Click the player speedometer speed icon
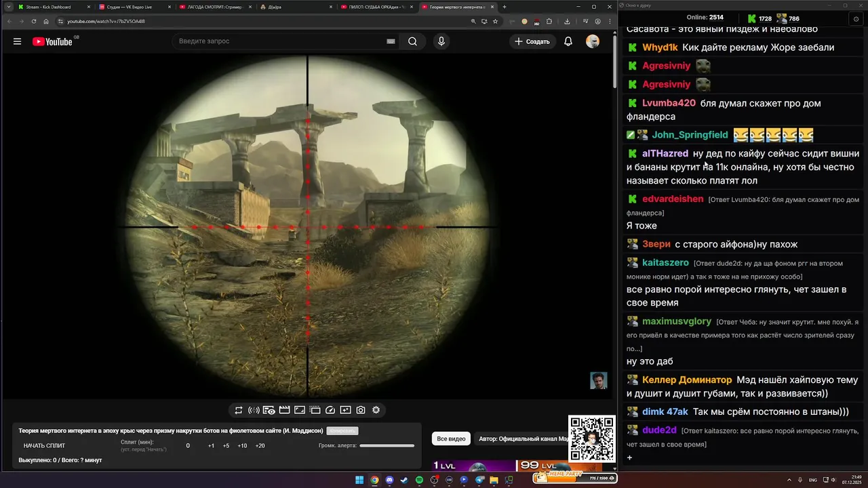This screenshot has width=868, height=488. (330, 410)
